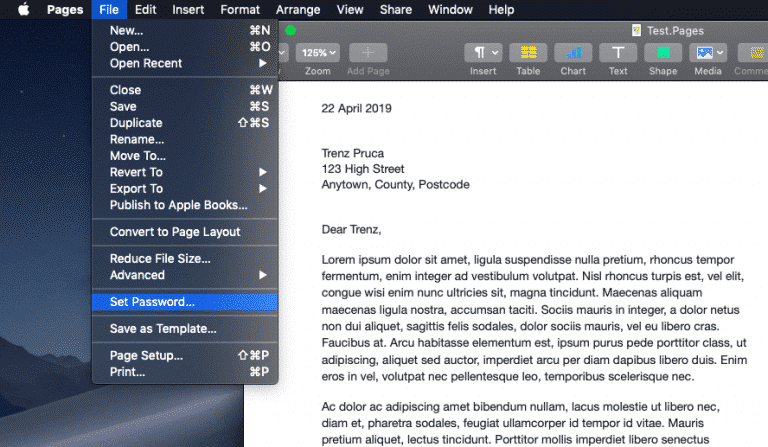
Task: Select Publish to Apple Books...
Action: [185, 205]
